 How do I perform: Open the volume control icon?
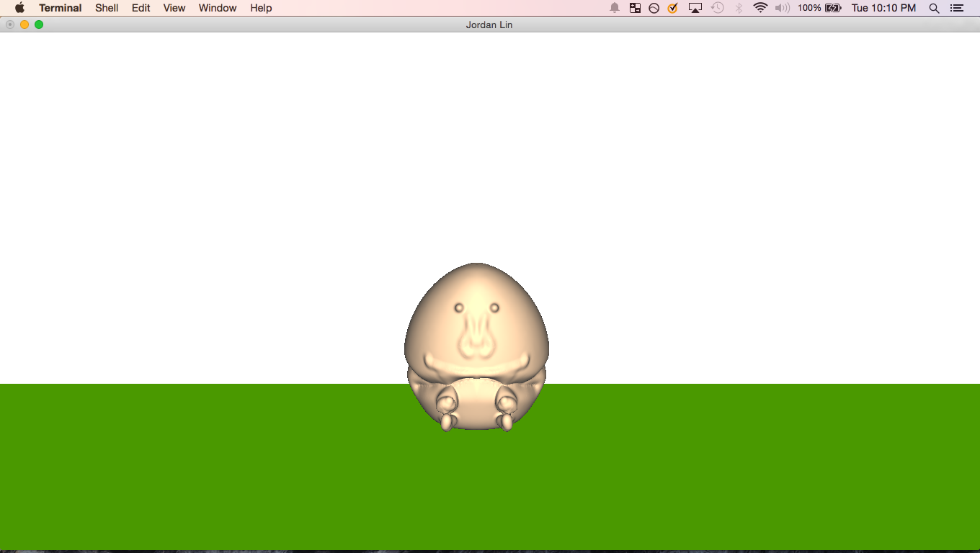point(782,8)
